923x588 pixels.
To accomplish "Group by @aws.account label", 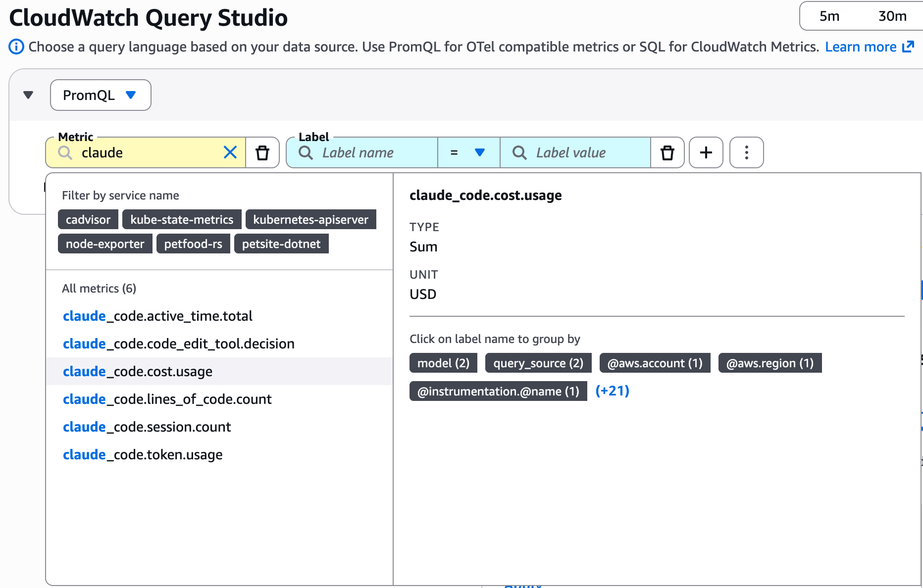I will click(x=655, y=363).
